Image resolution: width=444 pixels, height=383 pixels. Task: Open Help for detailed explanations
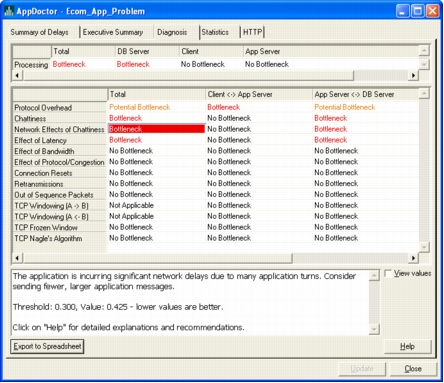[407, 347]
